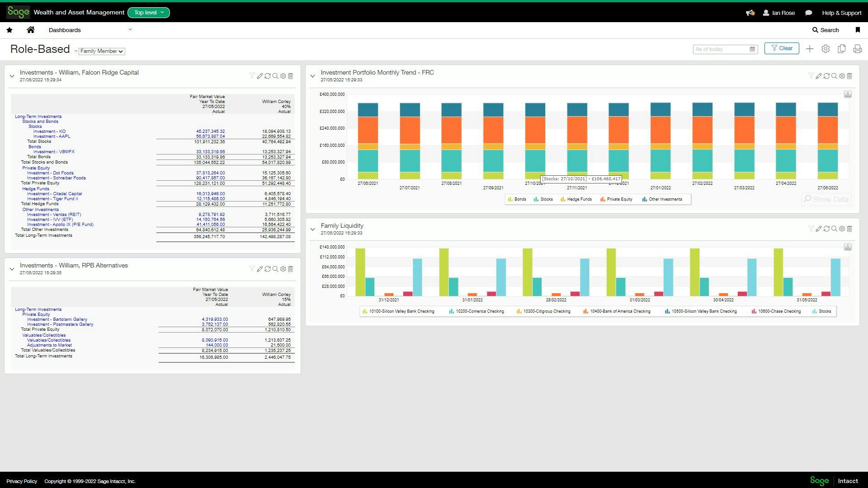Click the plus icon to add component
Screen dimensions: 868x488
coord(810,49)
